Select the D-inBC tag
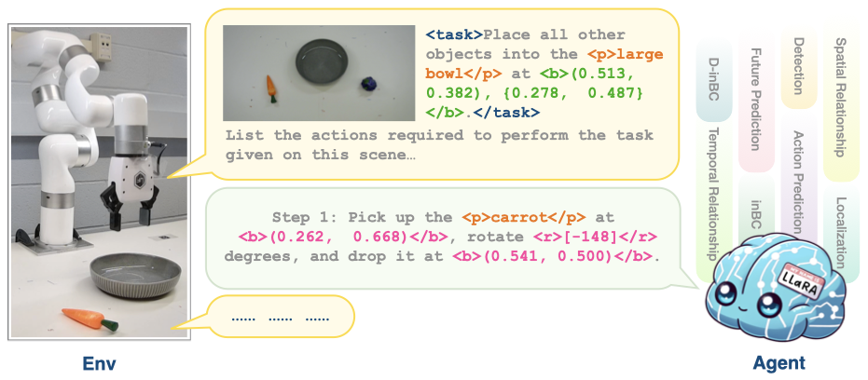 pyautogui.click(x=713, y=73)
